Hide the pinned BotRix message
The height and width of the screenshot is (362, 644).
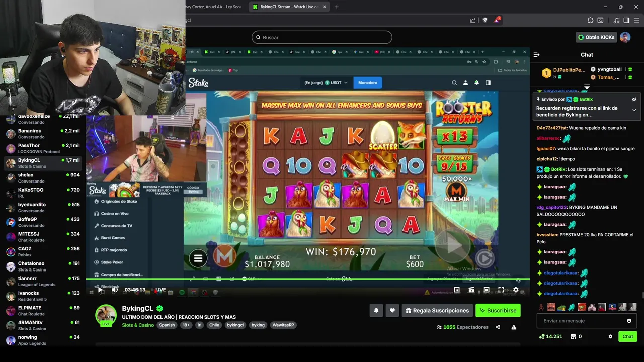(634, 100)
